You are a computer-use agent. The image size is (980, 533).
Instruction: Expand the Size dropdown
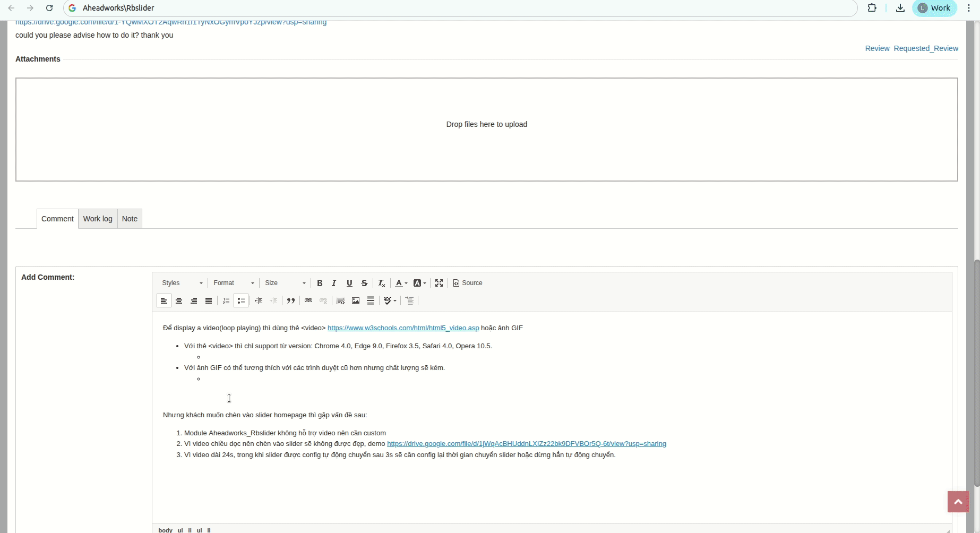click(x=285, y=283)
